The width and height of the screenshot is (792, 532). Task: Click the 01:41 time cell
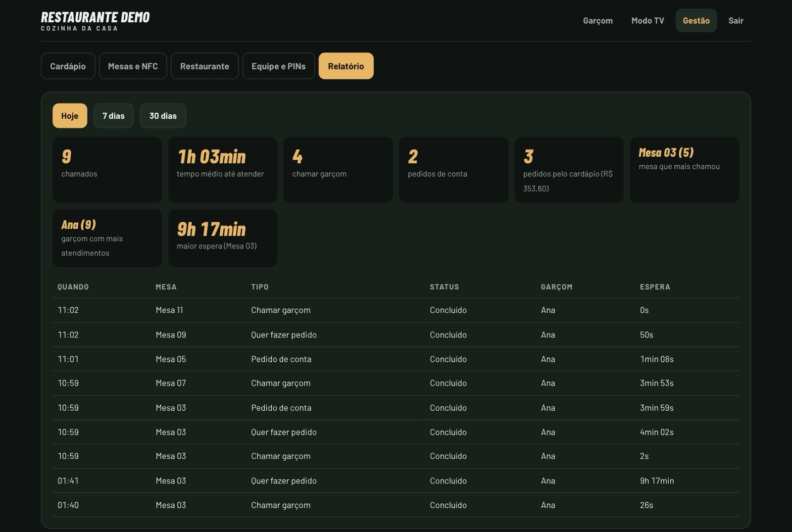point(68,481)
